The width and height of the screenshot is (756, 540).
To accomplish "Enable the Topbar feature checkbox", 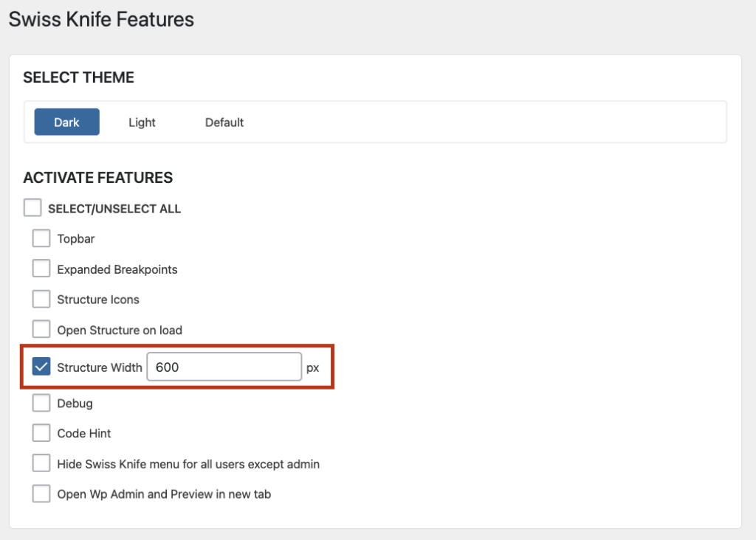I will [41, 238].
